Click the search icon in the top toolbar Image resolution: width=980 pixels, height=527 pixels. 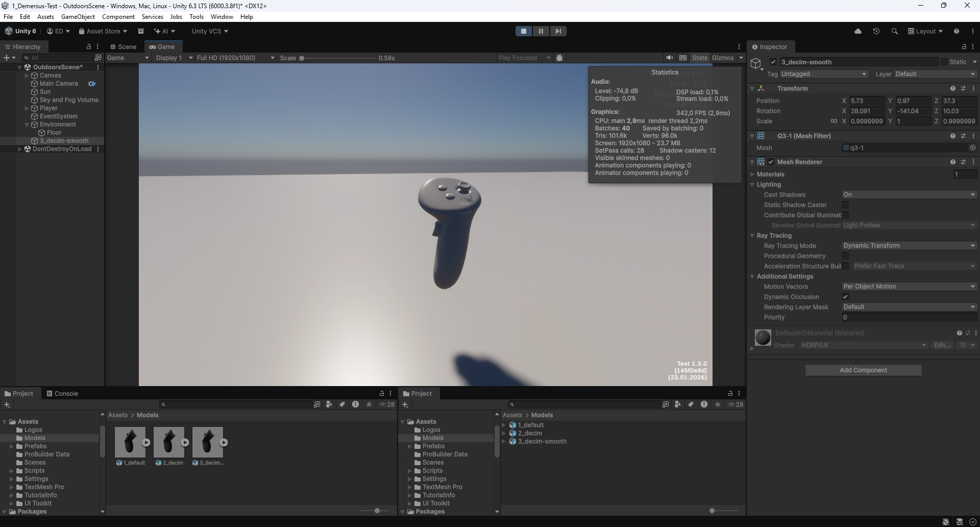(x=895, y=31)
